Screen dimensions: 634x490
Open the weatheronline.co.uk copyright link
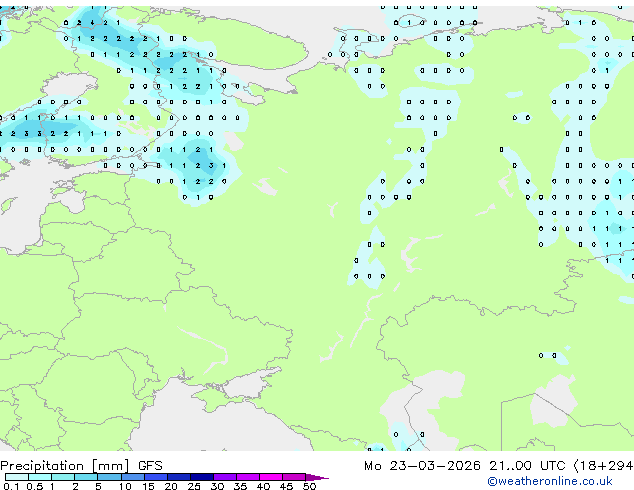point(550,481)
